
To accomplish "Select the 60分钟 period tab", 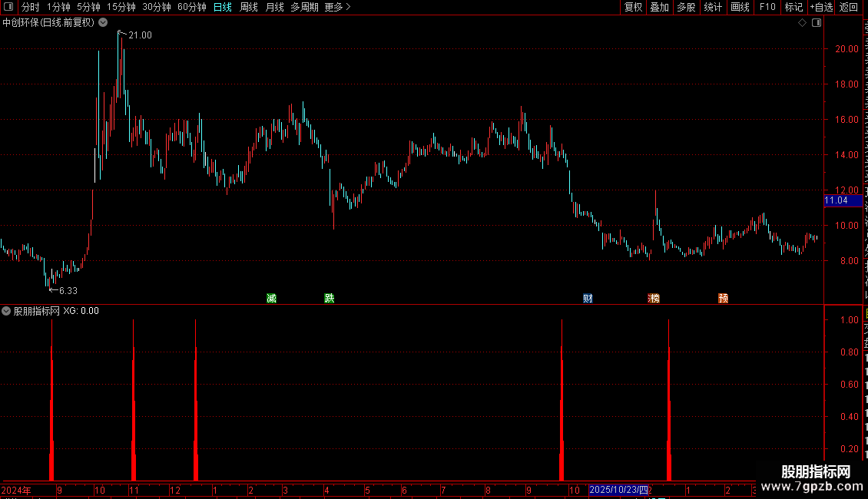I will [x=191, y=7].
